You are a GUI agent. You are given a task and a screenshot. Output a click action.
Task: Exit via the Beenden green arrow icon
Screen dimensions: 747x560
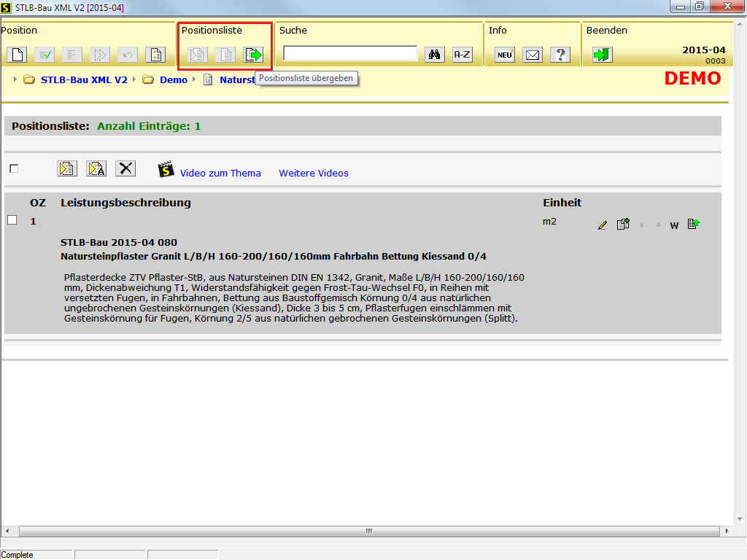(602, 55)
